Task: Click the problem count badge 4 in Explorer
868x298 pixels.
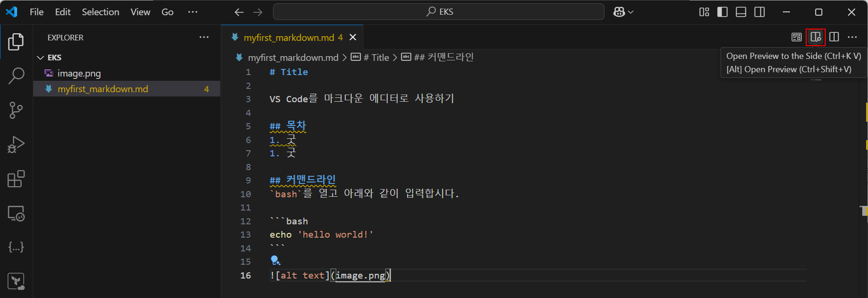Action: tap(206, 89)
